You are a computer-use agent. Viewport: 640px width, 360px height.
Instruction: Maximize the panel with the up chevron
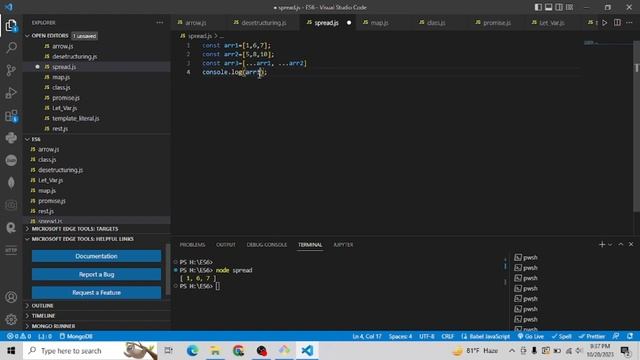click(x=621, y=244)
